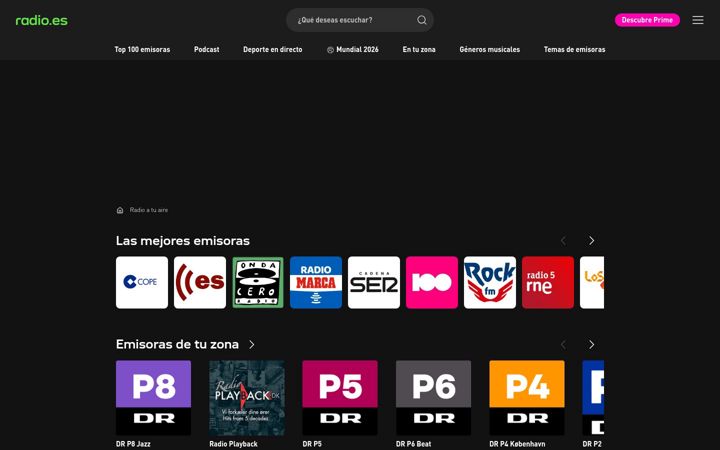
Task: Show next stations in Emisoras de tu zona
Action: (591, 344)
